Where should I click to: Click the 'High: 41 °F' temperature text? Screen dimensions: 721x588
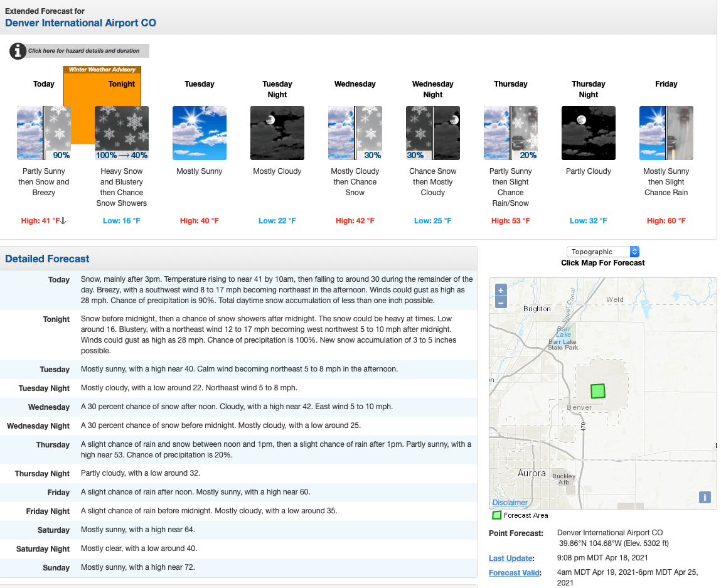(x=40, y=221)
